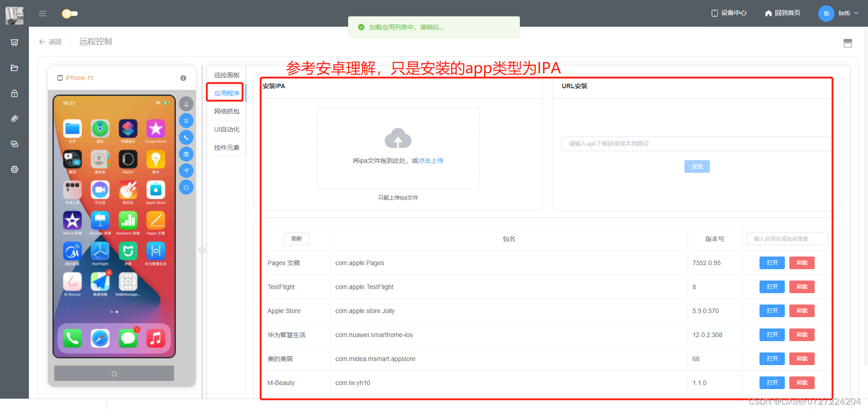Toggle the dark mode theme switch

click(70, 14)
